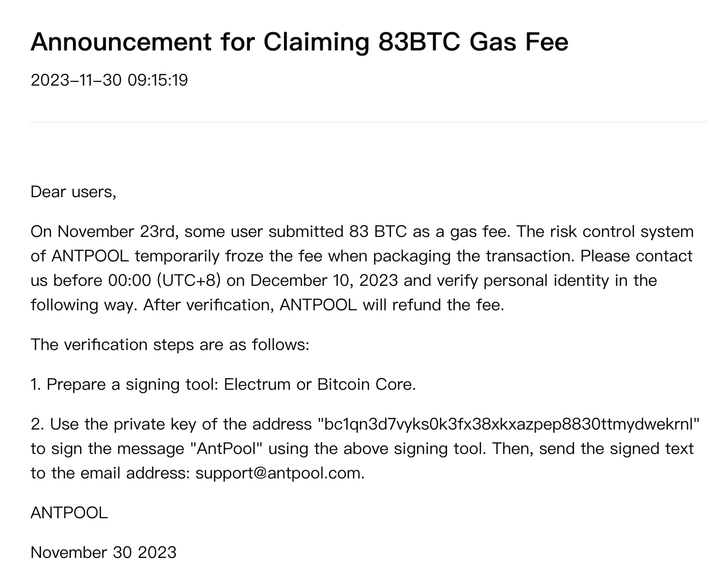
Task: Click the "Dear users," greeting
Action: pos(73,192)
